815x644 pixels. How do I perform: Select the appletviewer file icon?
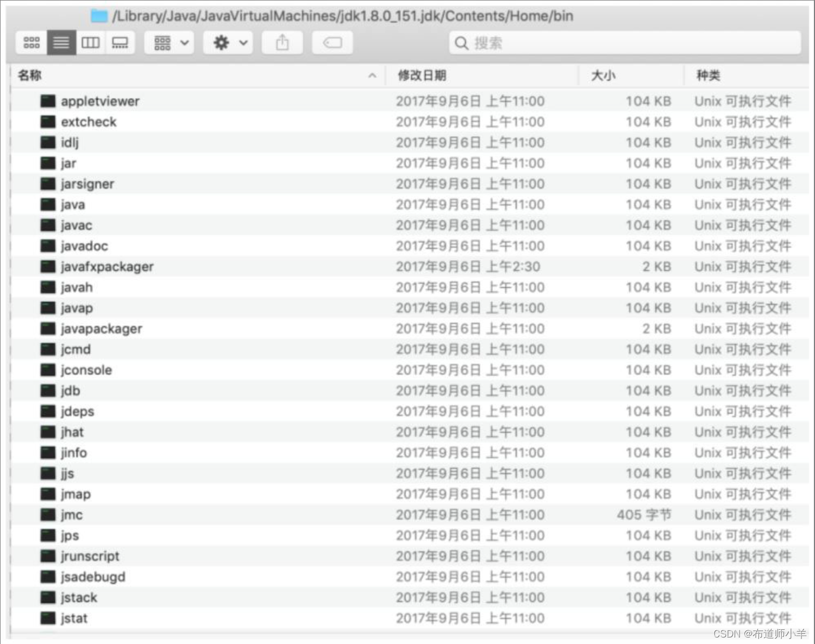click(x=48, y=101)
